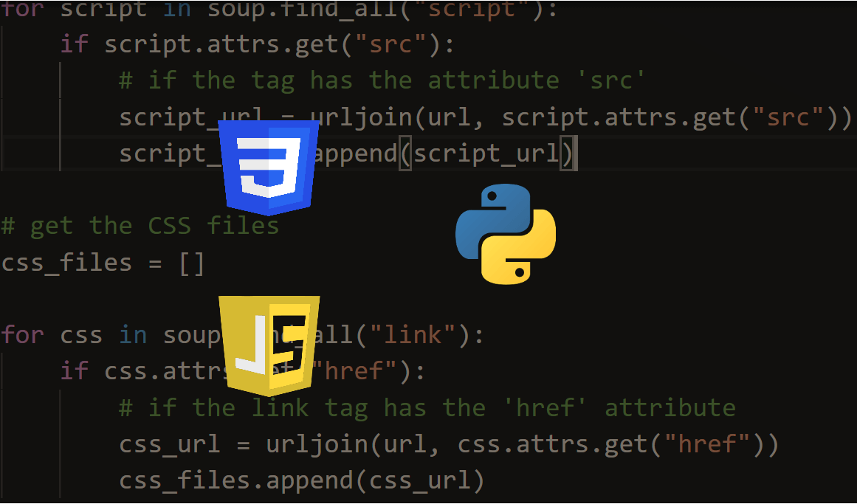857x504 pixels.
Task: Select the 'link' string inside find_all
Action: pos(414,334)
